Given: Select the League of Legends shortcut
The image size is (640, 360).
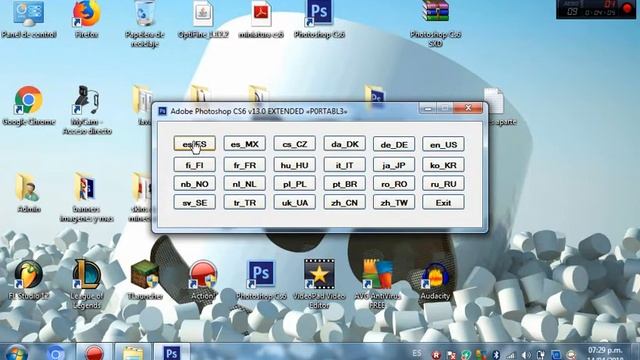Looking at the screenshot, I should coord(87,284).
